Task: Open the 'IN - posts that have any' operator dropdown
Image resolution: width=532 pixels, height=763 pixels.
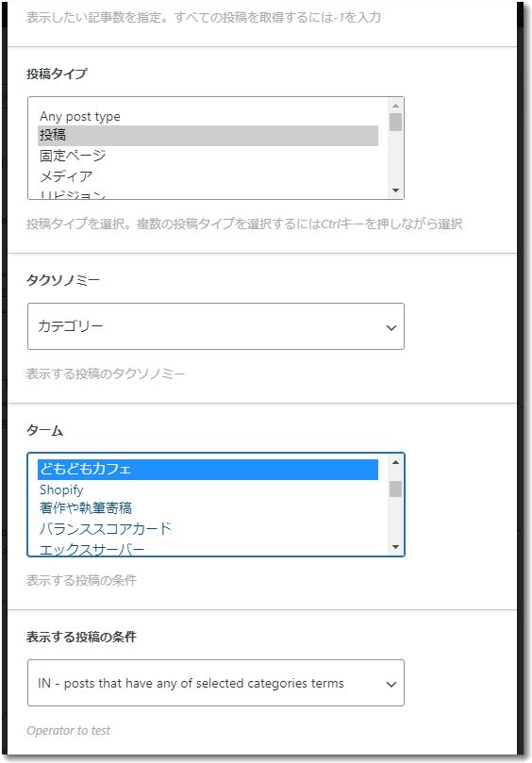Action: click(216, 683)
